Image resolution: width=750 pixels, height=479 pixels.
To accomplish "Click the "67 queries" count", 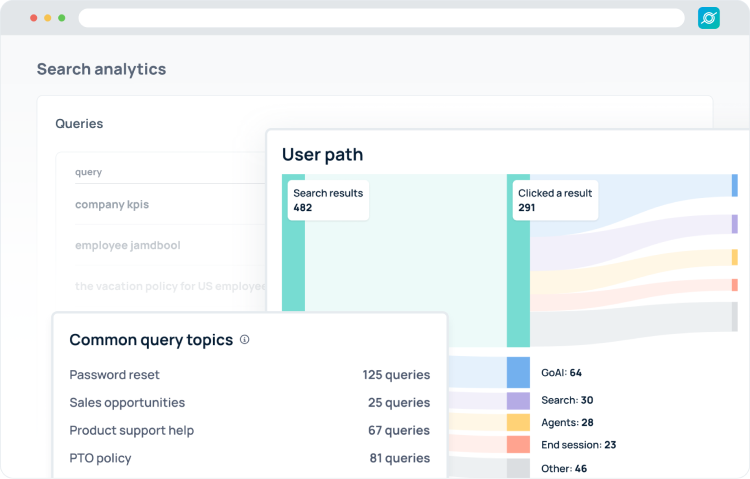I will [399, 430].
